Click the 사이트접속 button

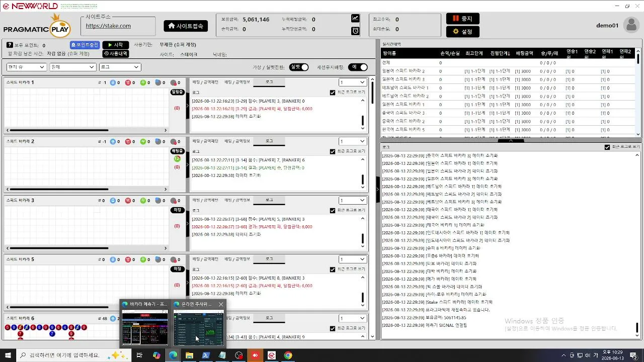(x=186, y=26)
